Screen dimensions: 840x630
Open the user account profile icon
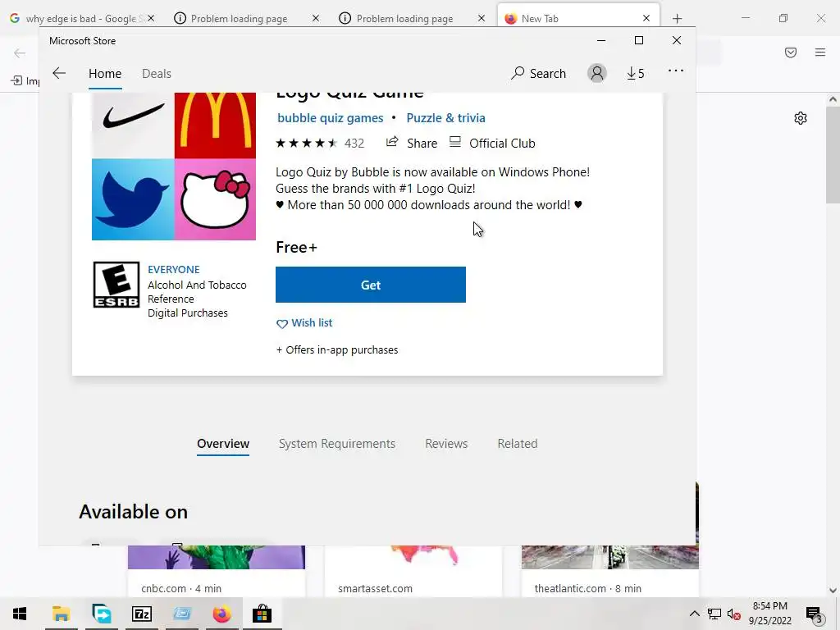[x=597, y=73]
